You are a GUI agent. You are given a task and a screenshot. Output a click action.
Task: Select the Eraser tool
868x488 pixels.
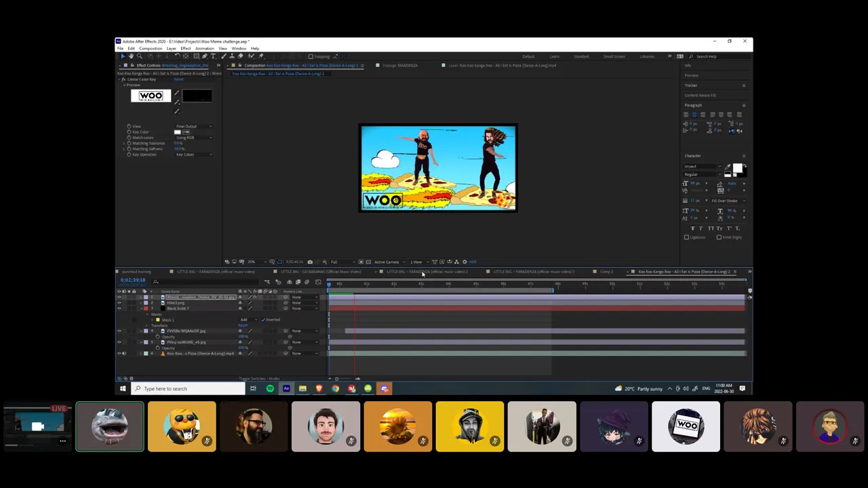coord(240,56)
